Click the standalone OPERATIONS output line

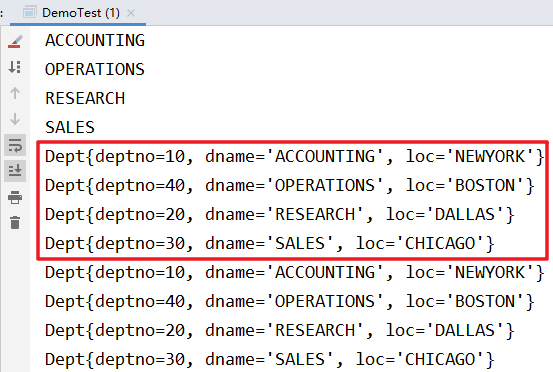point(95,69)
